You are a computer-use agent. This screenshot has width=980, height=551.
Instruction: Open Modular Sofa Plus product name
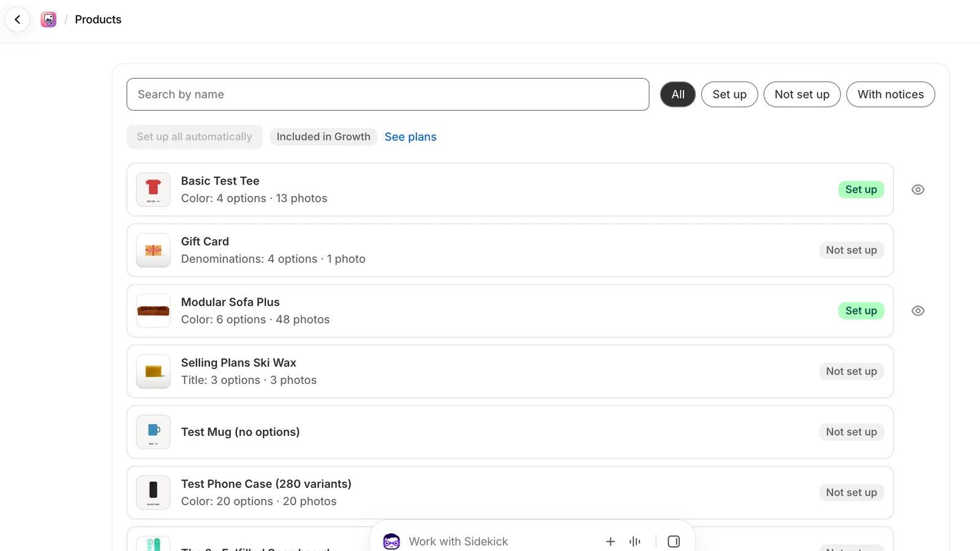tap(230, 302)
